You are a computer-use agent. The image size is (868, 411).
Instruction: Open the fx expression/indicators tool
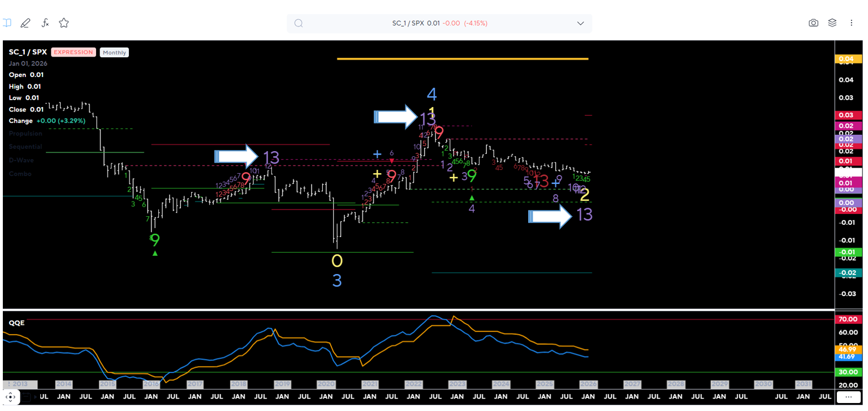coord(45,23)
